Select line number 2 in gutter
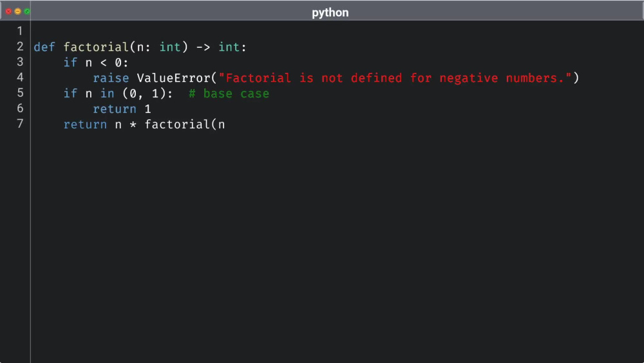This screenshot has width=644, height=363. [x=20, y=46]
